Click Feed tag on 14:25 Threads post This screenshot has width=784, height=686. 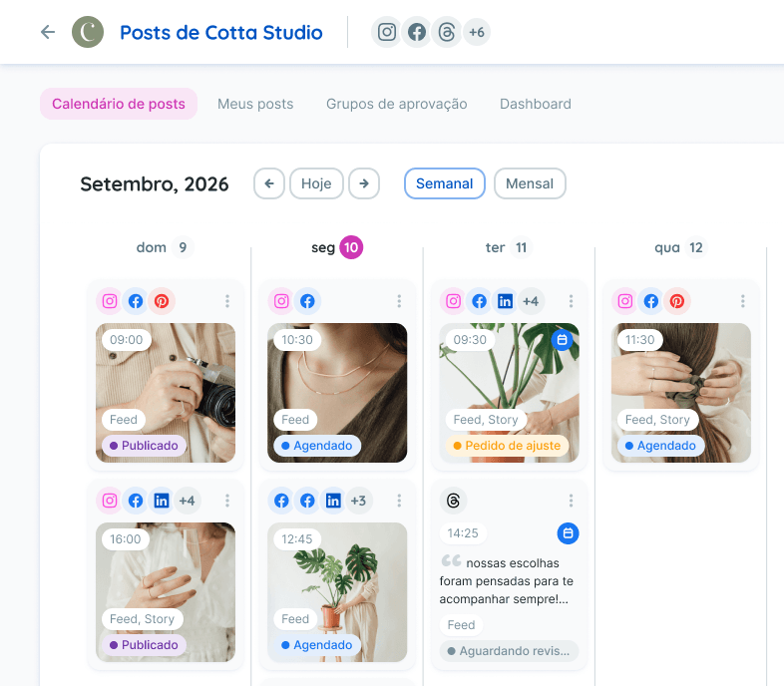click(461, 625)
